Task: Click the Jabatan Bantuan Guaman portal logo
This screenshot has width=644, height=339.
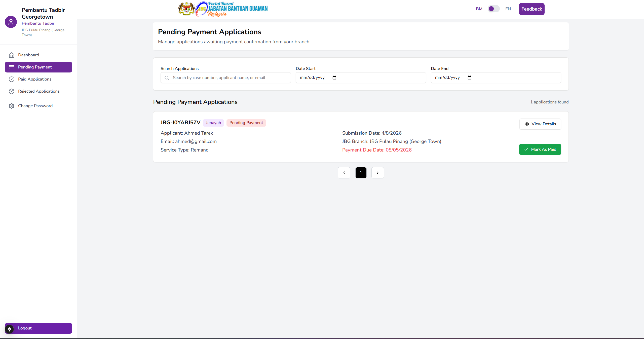Action: coord(223,9)
